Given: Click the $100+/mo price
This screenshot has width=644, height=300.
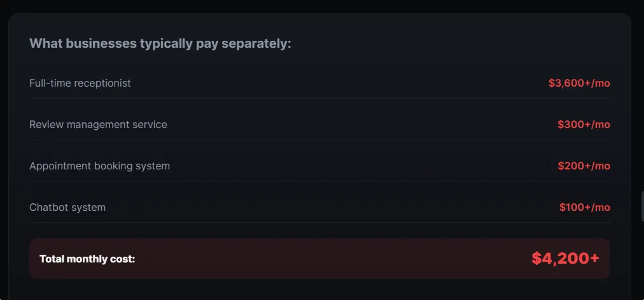Looking at the screenshot, I should (584, 208).
